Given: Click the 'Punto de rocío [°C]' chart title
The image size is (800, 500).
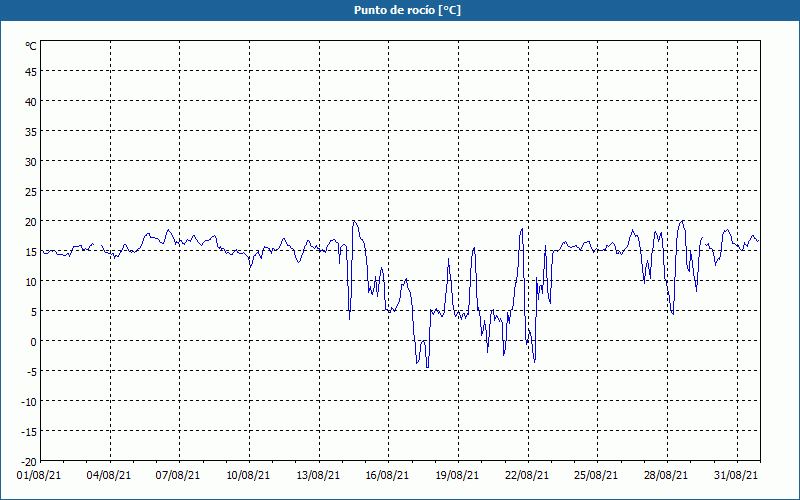Looking at the screenshot, I should coord(407,10).
